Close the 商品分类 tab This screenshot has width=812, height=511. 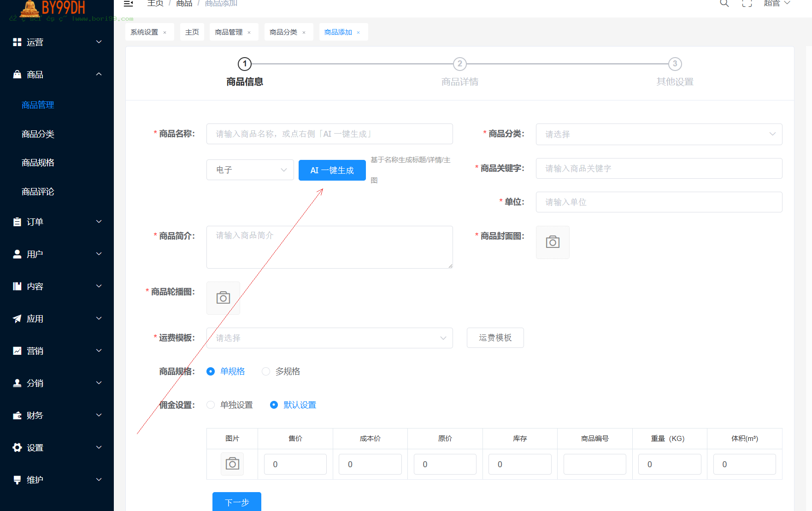pyautogui.click(x=304, y=32)
